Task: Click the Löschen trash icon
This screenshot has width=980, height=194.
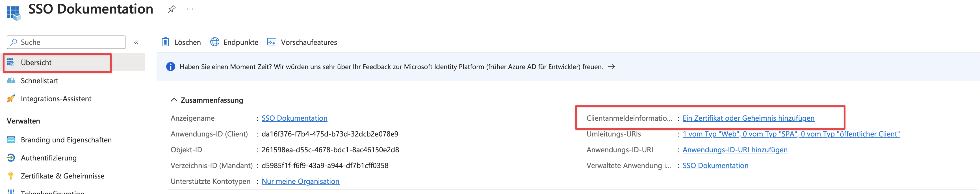Action: coord(166,42)
